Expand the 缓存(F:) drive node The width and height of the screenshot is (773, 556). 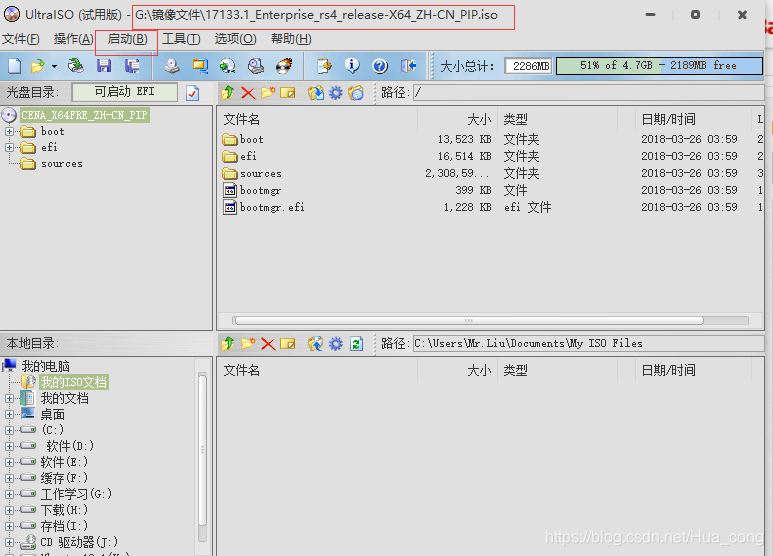pyautogui.click(x=9, y=478)
